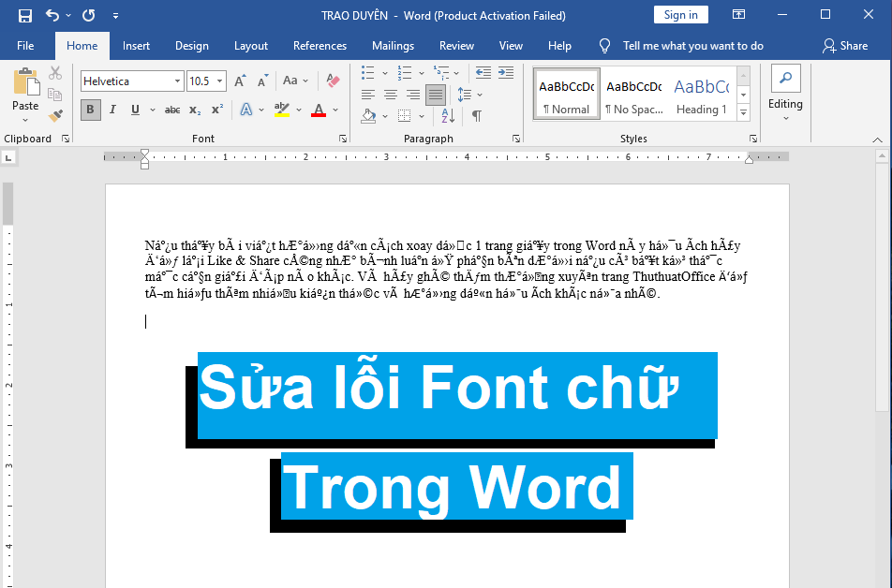Increase font size with grow button
This screenshot has width=892, height=588.
[240, 81]
